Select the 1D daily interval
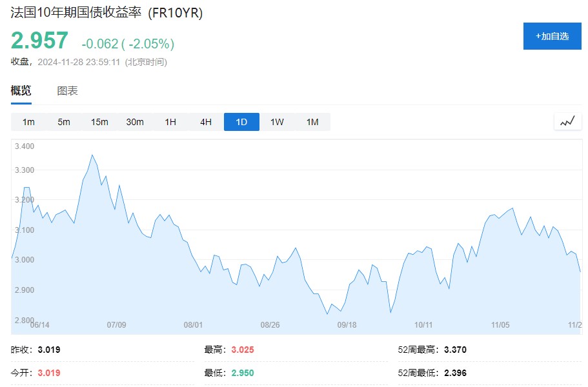Screen dimensions: 588x387 241,122
